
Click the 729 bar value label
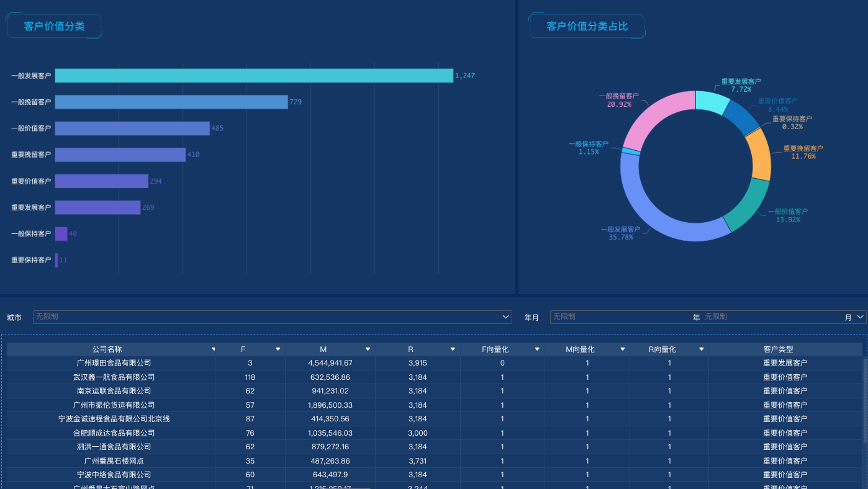[296, 102]
